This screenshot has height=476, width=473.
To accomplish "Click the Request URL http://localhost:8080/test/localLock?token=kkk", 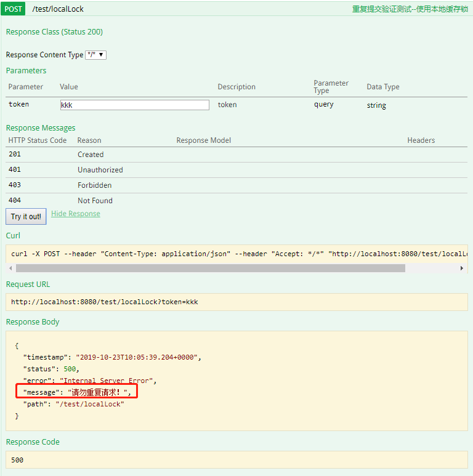I will pos(105,302).
